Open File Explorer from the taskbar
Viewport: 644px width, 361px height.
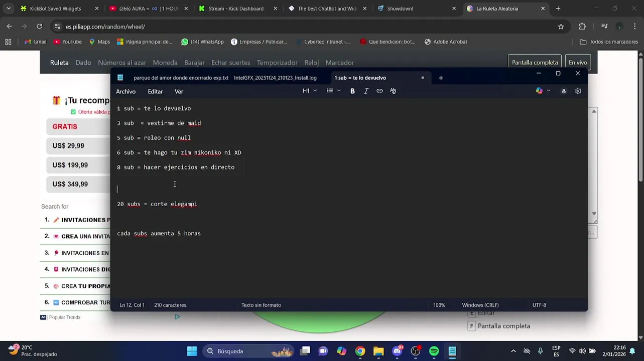tap(378, 351)
